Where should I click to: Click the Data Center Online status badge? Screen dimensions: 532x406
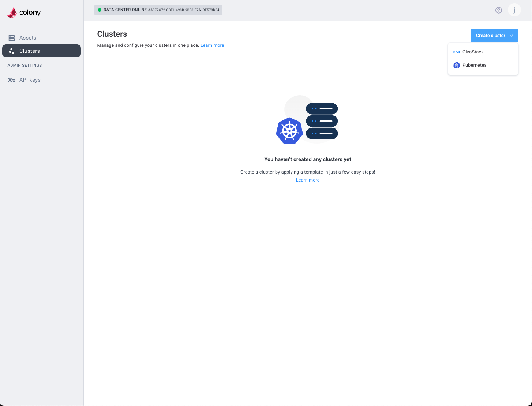[158, 10]
